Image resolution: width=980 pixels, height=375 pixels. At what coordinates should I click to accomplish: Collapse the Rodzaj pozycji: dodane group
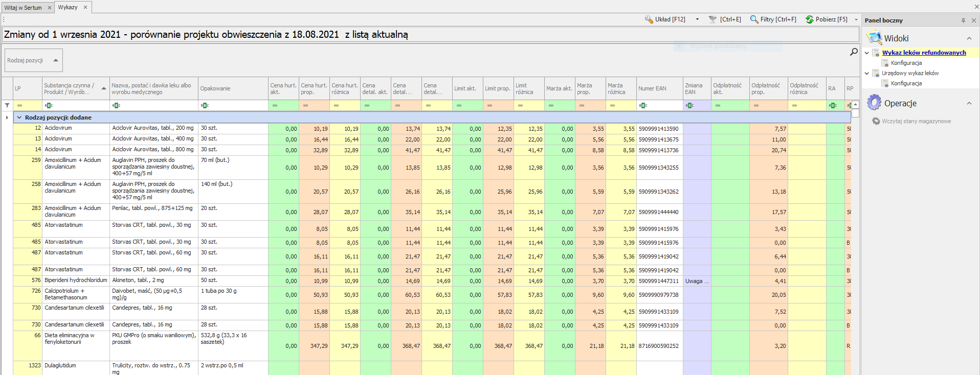(19, 118)
